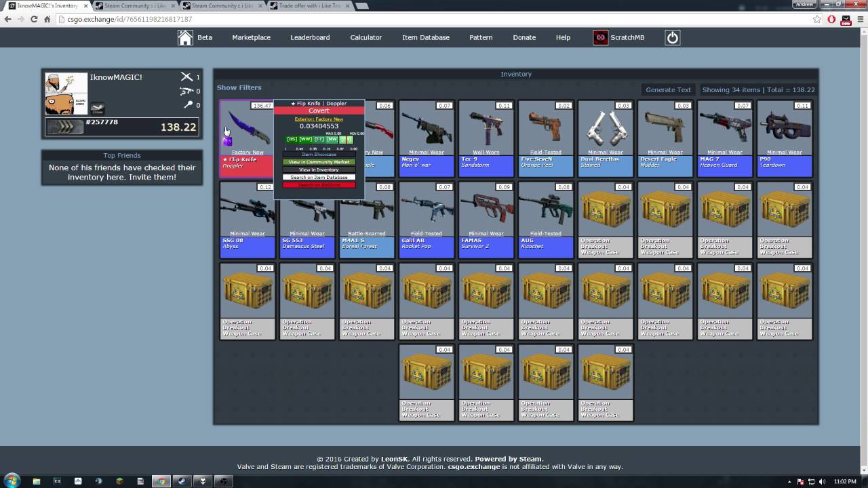Open the Donate page
868x488 pixels.
(524, 37)
